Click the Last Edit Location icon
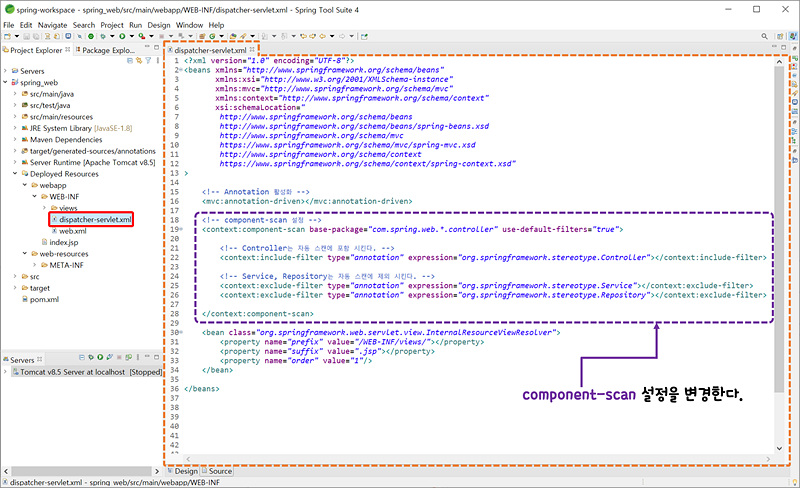Image resolution: width=800 pixels, height=488 pixels. tap(304, 36)
